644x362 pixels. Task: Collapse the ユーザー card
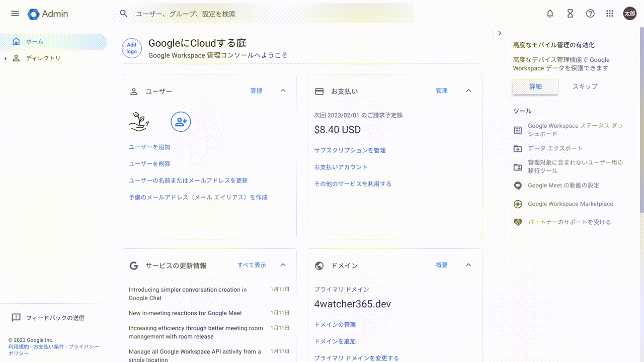[283, 91]
